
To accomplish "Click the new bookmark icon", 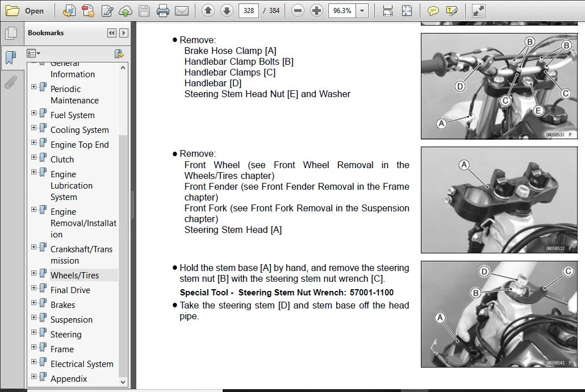I will coord(119,54).
